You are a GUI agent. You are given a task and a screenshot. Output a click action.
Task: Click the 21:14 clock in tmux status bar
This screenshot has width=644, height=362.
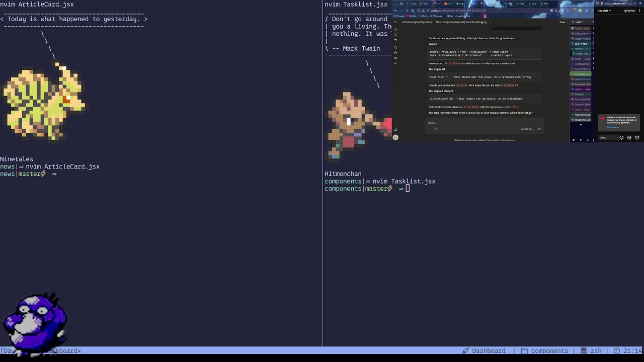click(x=627, y=351)
